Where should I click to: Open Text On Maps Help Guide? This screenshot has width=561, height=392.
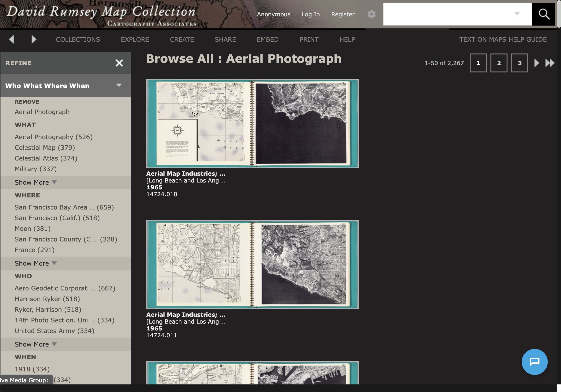503,39
